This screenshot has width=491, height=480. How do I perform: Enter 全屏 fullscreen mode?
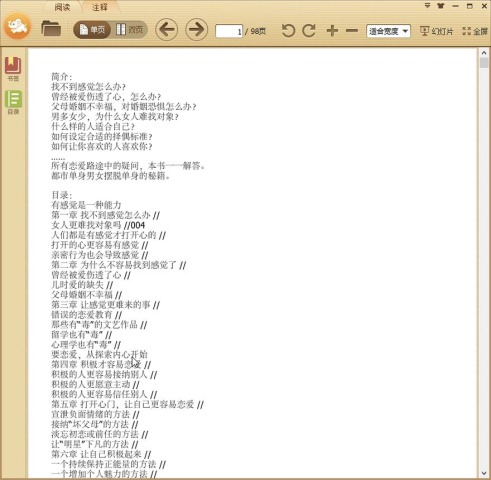[x=475, y=31]
